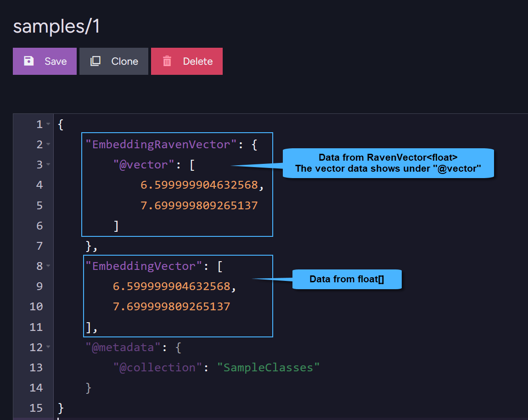Collapse EmbeddingVector fold arrow on line 8
The image size is (528, 420).
48,266
